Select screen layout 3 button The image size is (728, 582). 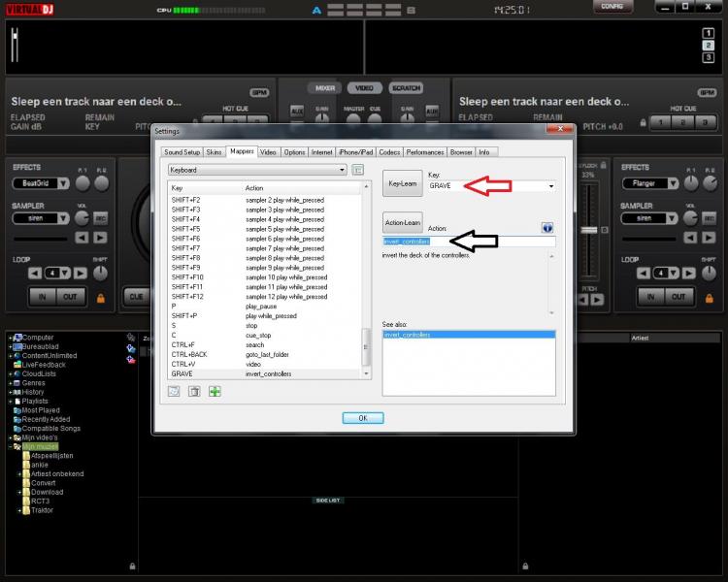pos(708,57)
